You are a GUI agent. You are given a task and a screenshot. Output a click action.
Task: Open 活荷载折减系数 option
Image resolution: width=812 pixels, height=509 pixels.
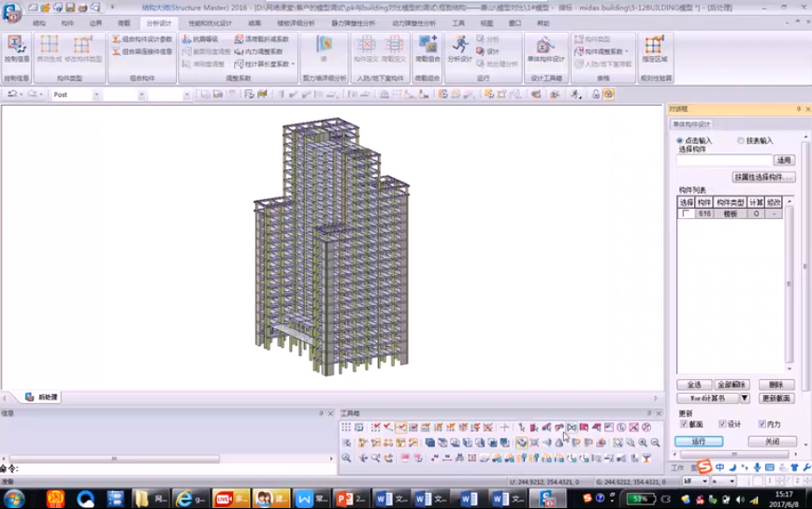click(262, 39)
